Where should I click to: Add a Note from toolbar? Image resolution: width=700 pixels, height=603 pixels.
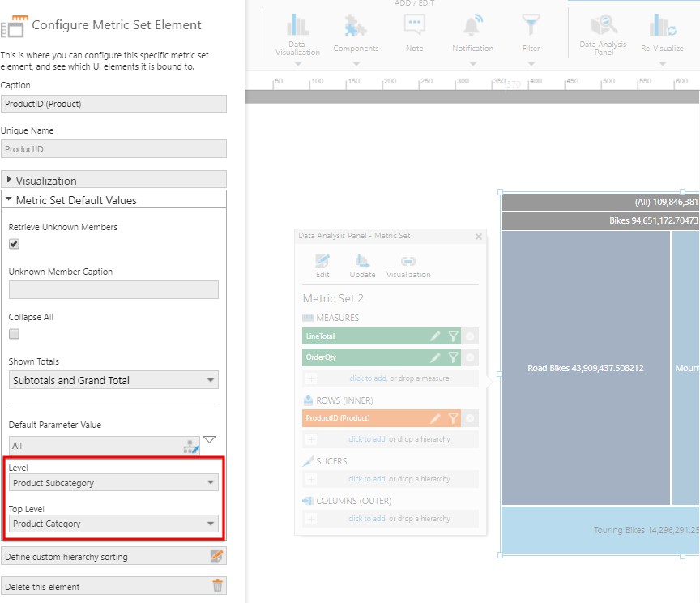(x=414, y=26)
